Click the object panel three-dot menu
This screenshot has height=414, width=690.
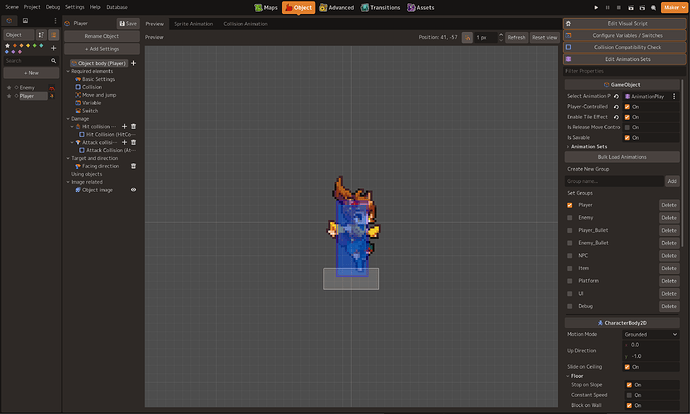pyautogui.click(x=55, y=21)
